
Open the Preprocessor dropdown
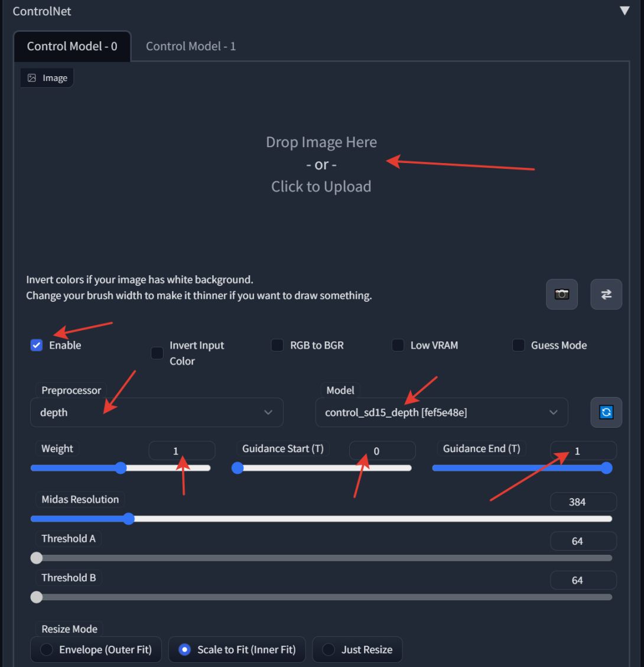click(x=157, y=412)
